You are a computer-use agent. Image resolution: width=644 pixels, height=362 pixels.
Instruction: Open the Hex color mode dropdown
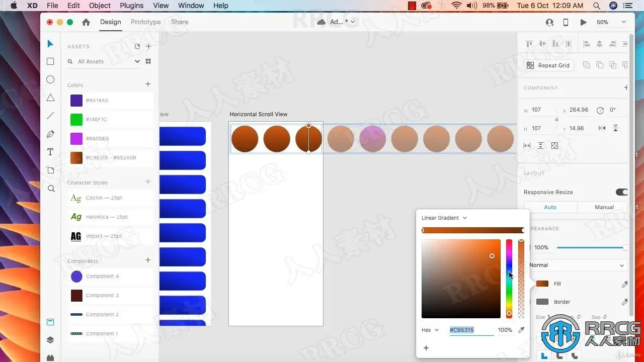tap(430, 330)
